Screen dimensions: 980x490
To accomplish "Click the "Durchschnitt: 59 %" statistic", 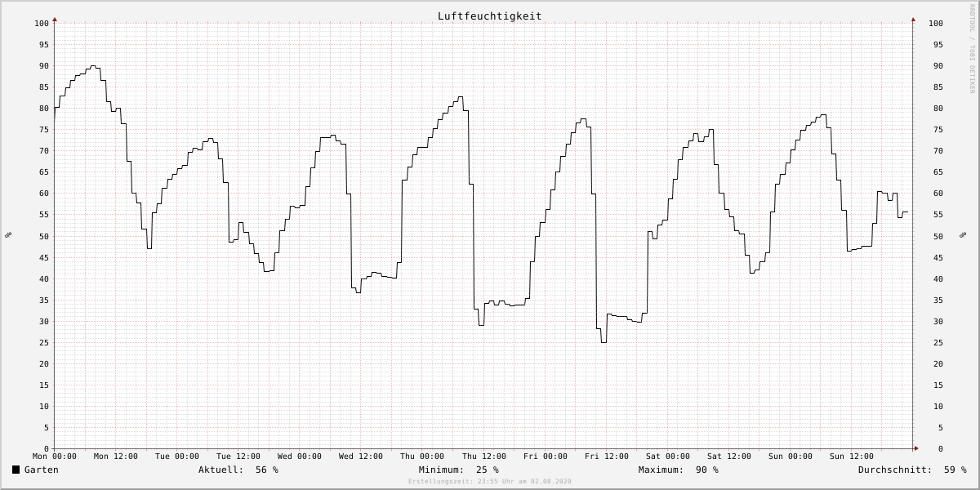I will tap(912, 470).
